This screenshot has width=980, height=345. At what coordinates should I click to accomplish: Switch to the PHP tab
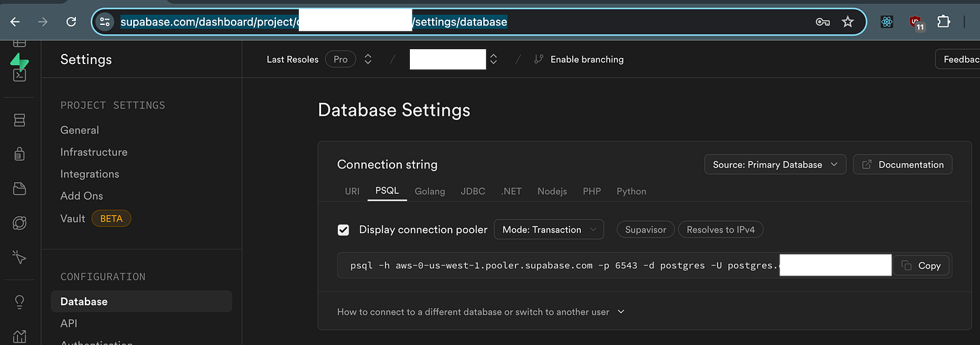point(592,191)
